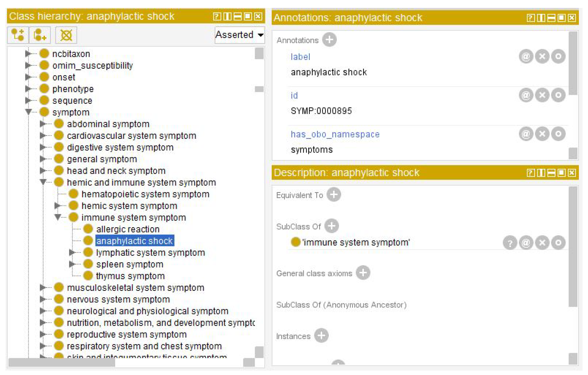Select thymus symptom class

coord(130,276)
